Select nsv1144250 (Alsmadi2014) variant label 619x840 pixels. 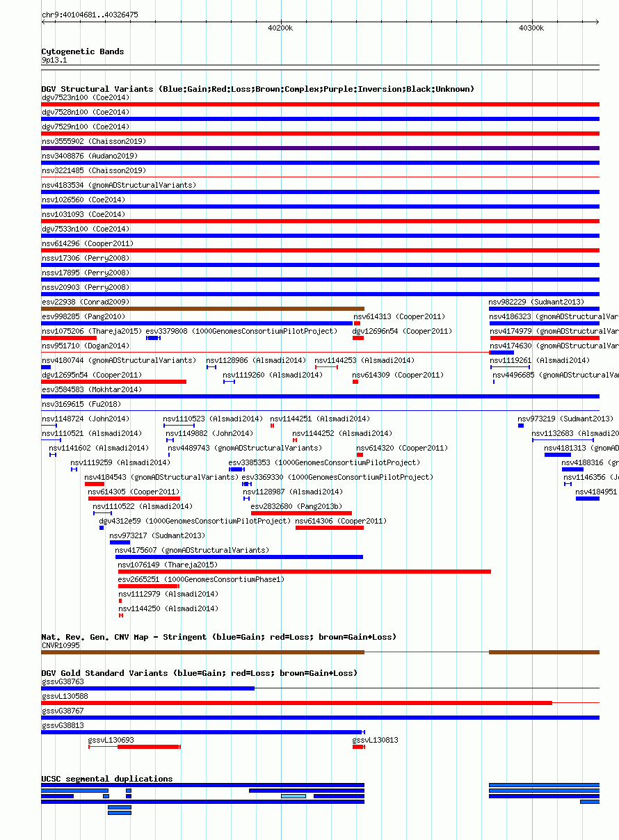click(x=168, y=608)
